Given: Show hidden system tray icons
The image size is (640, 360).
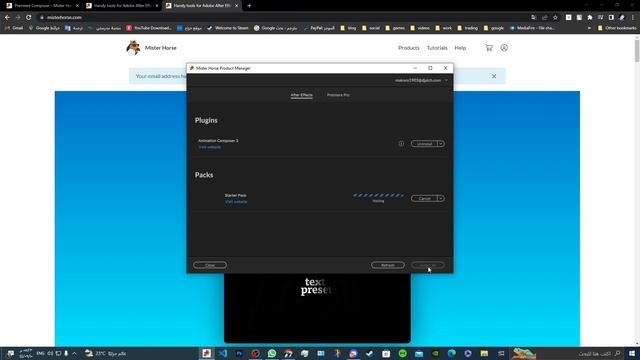Looking at the screenshot, I should pos(74,353).
